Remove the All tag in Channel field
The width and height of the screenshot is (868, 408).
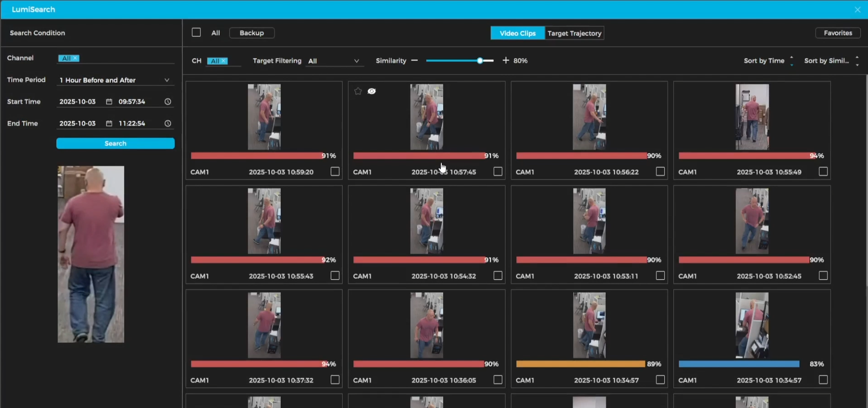coord(75,58)
